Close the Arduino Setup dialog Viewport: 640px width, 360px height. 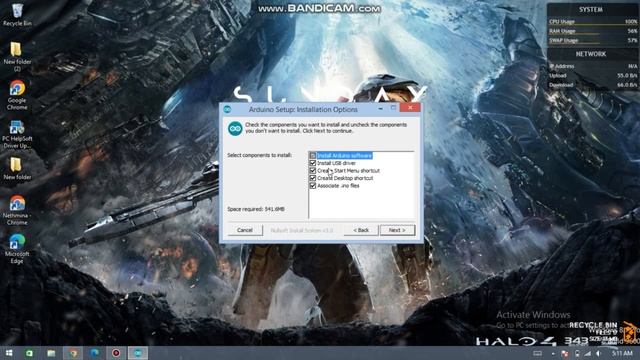(x=410, y=108)
